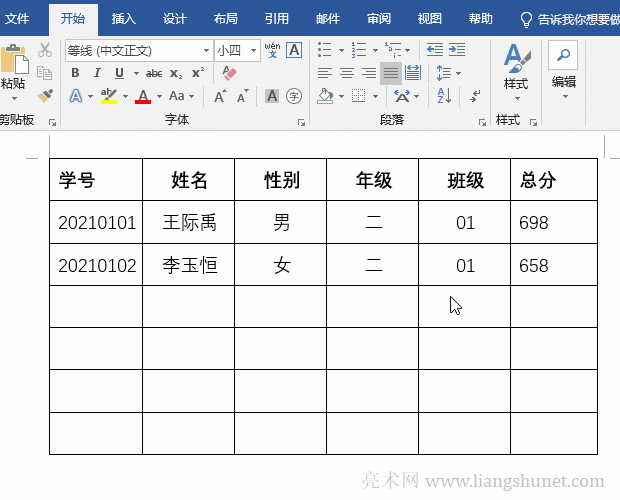Click the 粘贴 paste button

click(12, 70)
